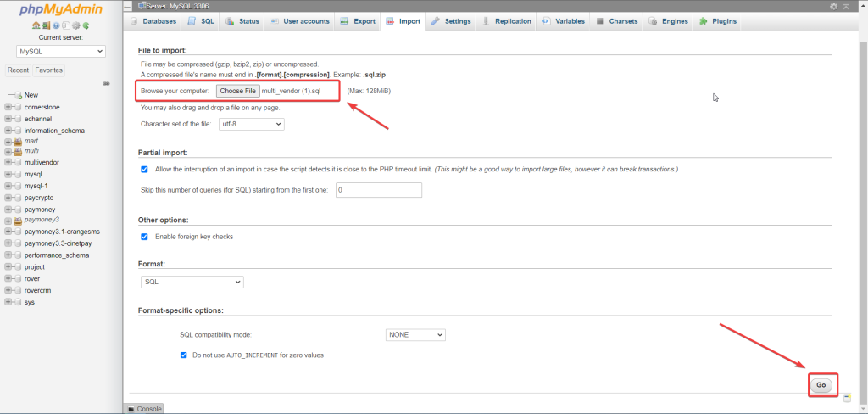This screenshot has height=414, width=868.
Task: Click the link chain icon in the sidebar
Action: point(106,83)
